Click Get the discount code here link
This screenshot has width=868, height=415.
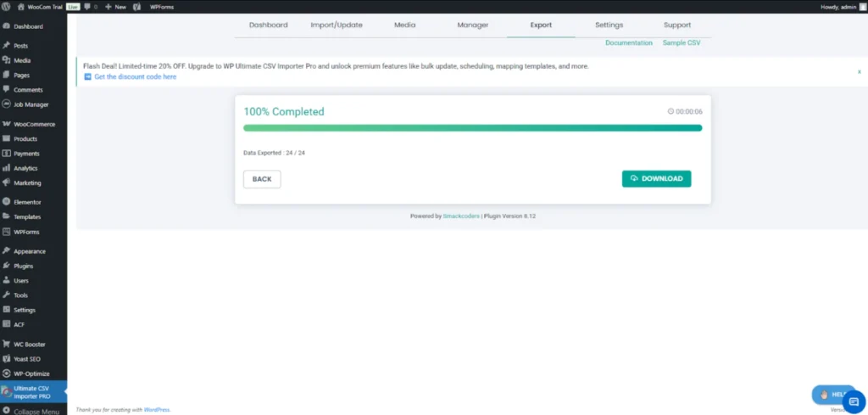[135, 77]
